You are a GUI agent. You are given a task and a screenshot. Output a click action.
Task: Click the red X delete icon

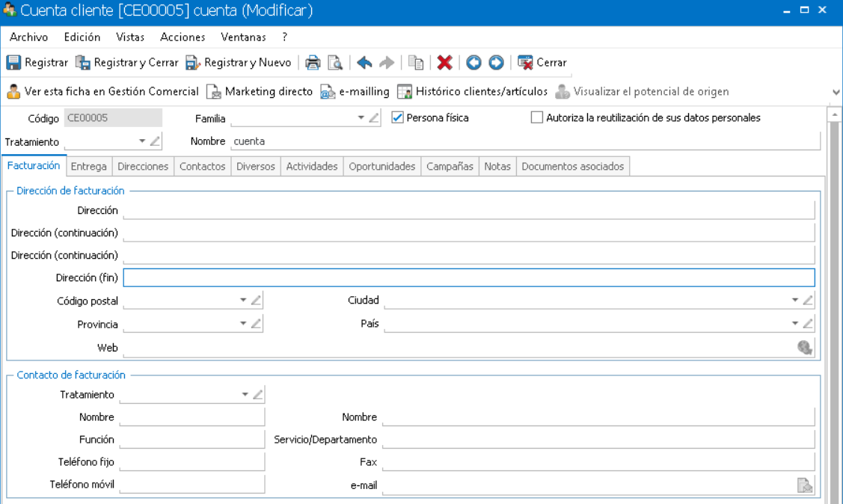click(x=444, y=63)
